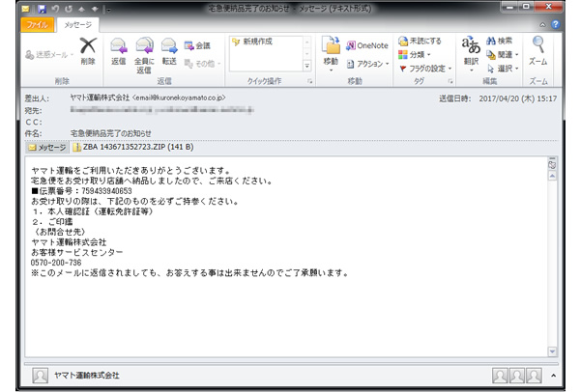Open the アクション actions dropdown
This screenshot has width=580, height=392.
(x=368, y=64)
